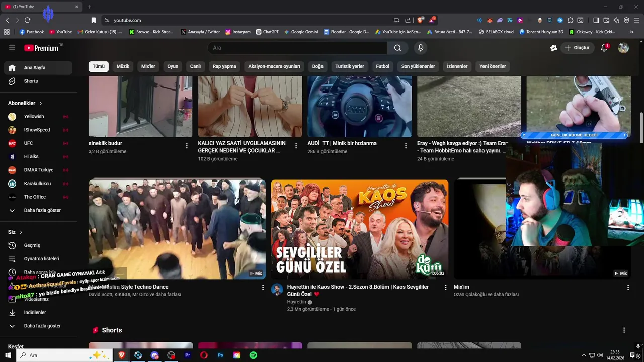
Task: Open the Brave VPN shield icon
Action: pyautogui.click(x=626, y=20)
